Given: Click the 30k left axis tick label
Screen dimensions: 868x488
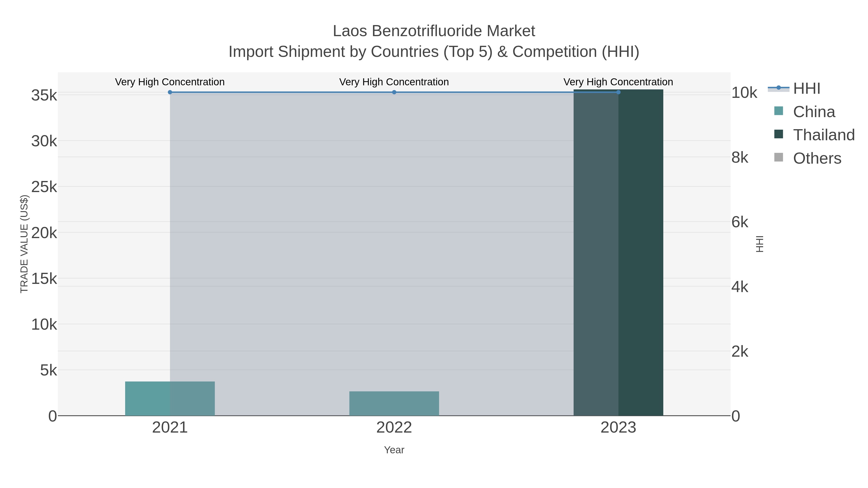Looking at the screenshot, I should click(44, 141).
